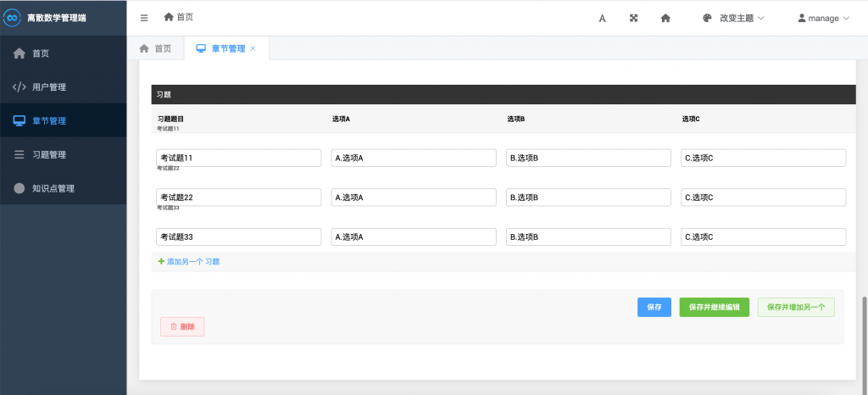Screen dimensions: 868x395
Task: Click the palette icon beside 改变主题
Action: [x=707, y=18]
